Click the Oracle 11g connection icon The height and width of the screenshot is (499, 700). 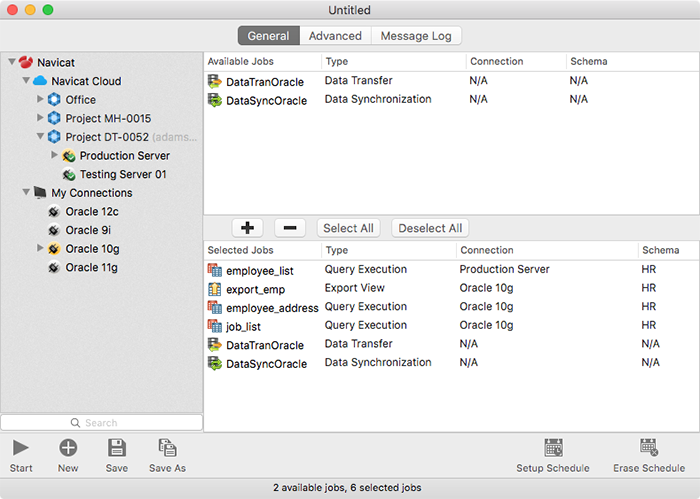pos(54,267)
